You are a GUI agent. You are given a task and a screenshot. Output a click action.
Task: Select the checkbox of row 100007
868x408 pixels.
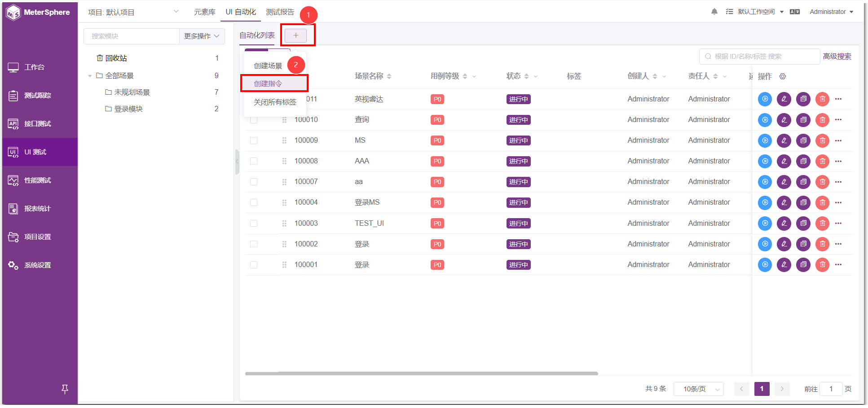point(254,182)
